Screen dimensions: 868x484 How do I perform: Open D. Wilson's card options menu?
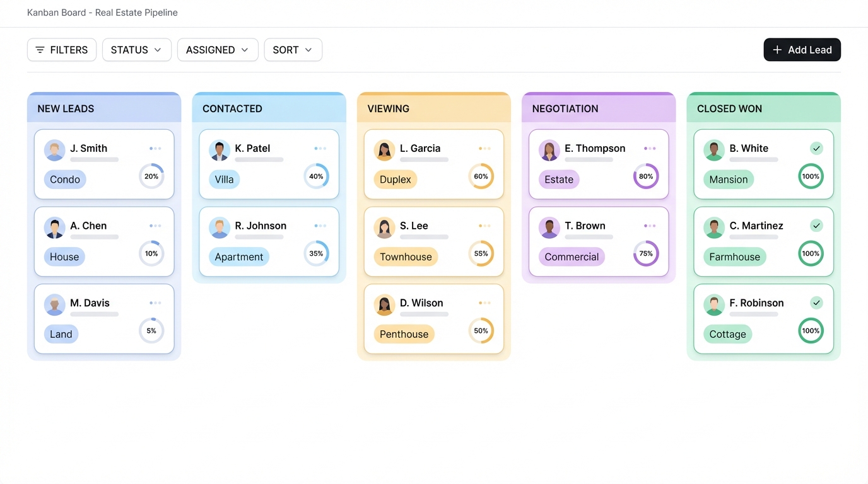click(x=485, y=302)
